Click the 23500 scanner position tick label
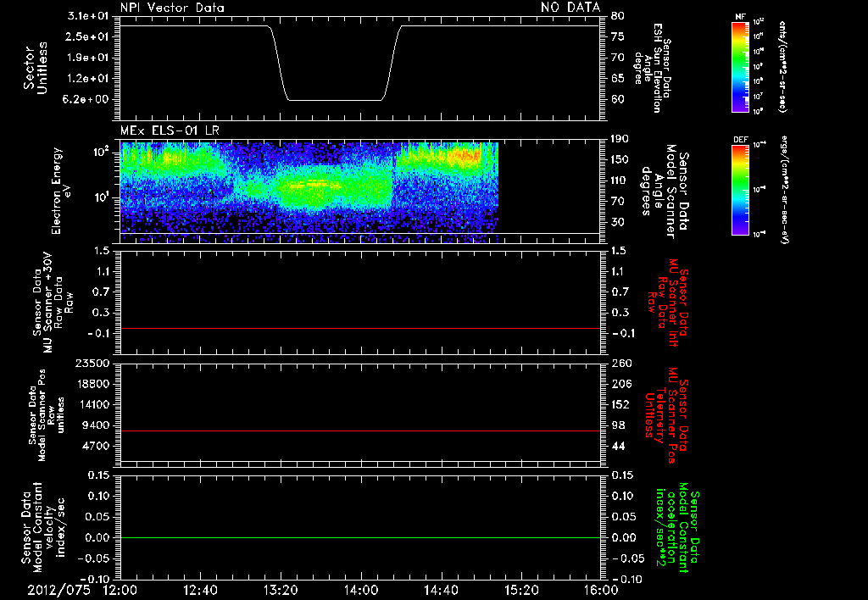The image size is (868, 600). 93,363
